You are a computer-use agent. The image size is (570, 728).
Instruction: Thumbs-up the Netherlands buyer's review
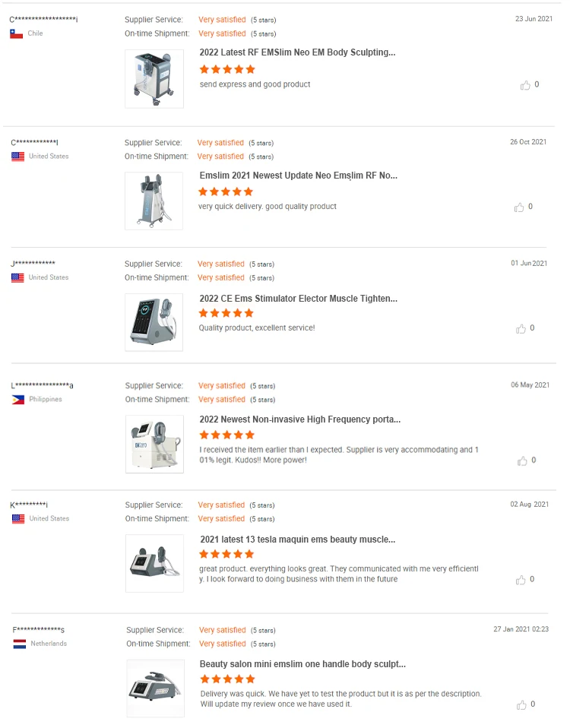(x=521, y=704)
